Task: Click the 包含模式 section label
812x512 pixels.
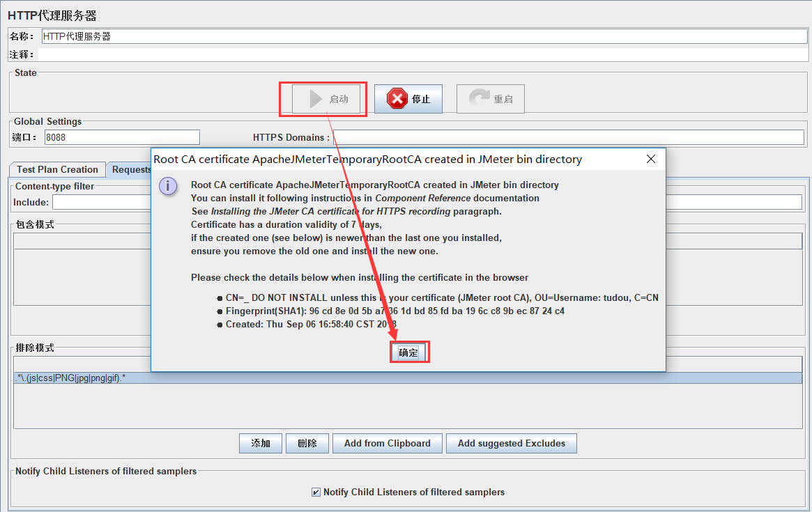Action: click(x=35, y=225)
